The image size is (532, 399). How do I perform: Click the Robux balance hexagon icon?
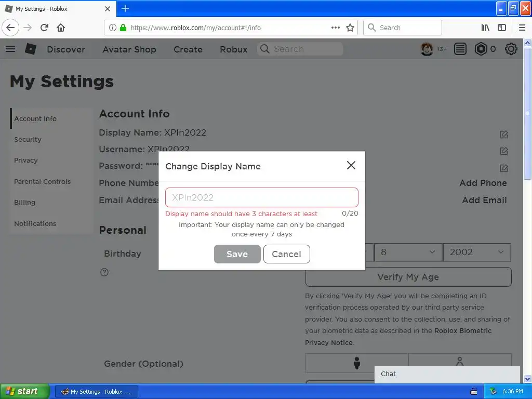tap(481, 49)
